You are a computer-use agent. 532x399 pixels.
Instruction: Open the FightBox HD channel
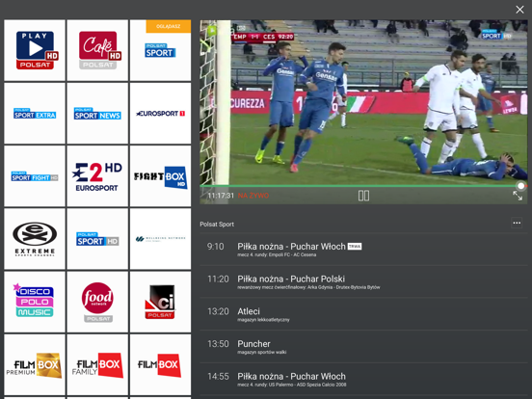point(160,176)
